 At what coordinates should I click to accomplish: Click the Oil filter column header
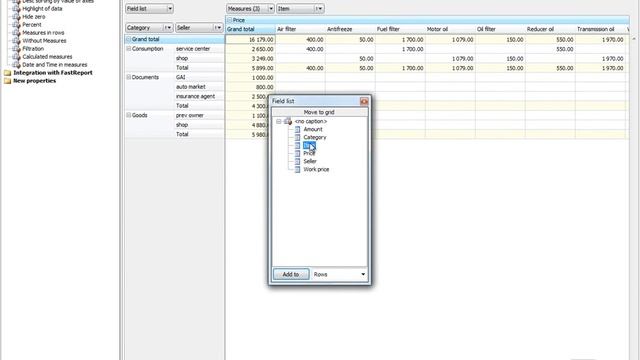(500, 29)
